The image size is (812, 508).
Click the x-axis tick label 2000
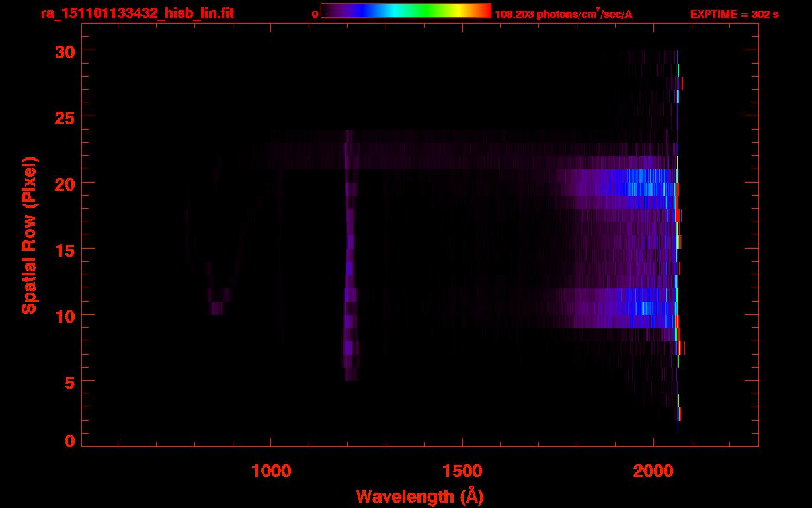click(653, 470)
